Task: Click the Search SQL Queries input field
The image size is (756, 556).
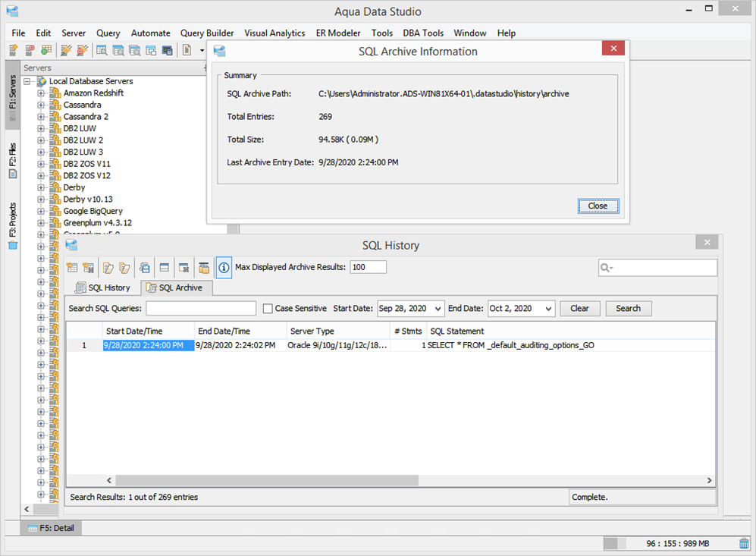Action: coord(201,309)
